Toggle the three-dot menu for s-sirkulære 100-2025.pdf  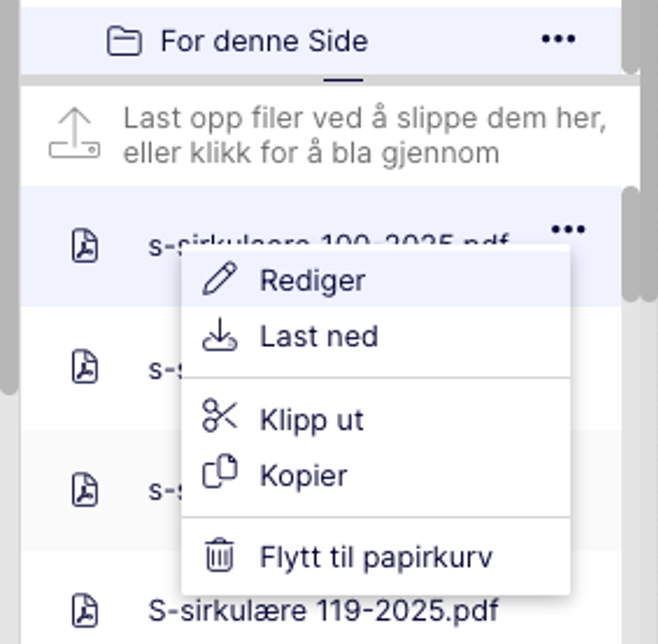point(568,230)
